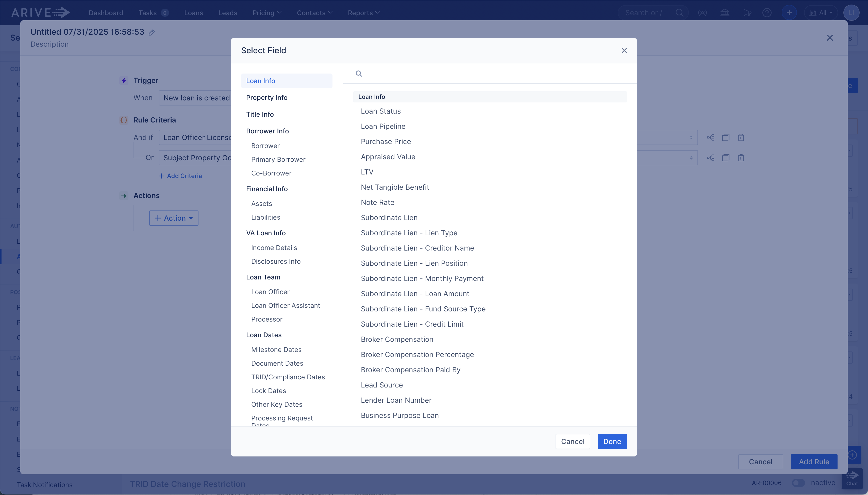This screenshot has height=495, width=868.
Task: Select the Loan Status field
Action: 380,111
